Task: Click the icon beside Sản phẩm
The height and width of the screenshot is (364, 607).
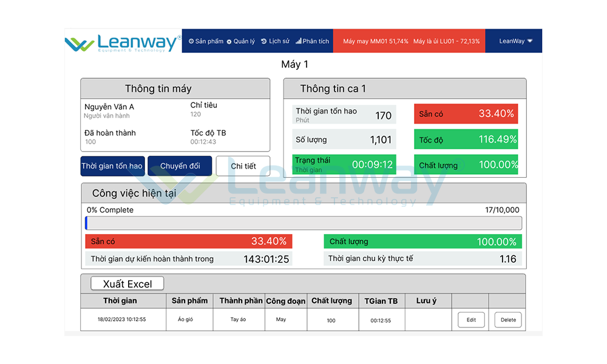Action: tap(191, 41)
